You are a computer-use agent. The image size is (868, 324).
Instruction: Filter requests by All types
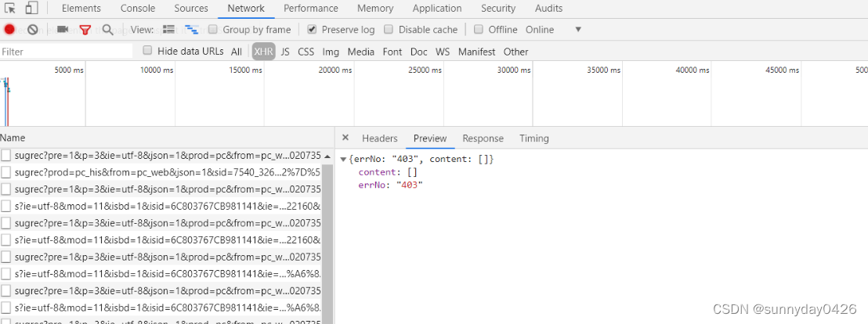pos(237,52)
